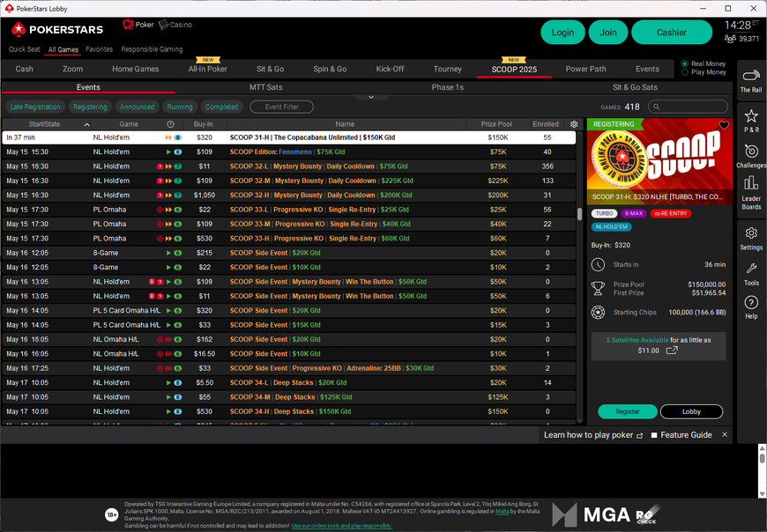Click the Casino cards icon
The image size is (767, 532).
[163, 25]
